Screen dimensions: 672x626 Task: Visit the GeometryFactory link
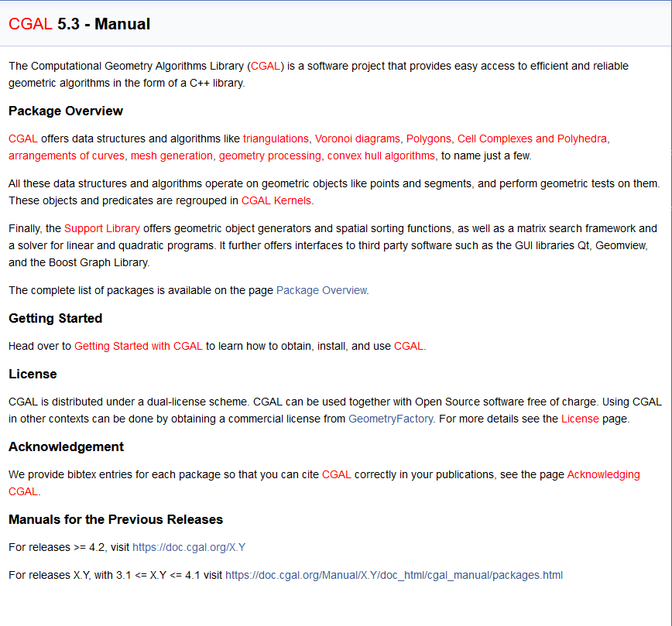[x=390, y=419]
